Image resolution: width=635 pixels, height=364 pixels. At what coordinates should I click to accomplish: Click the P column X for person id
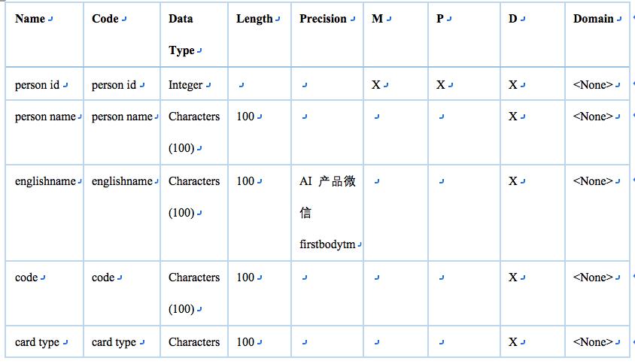pos(441,85)
